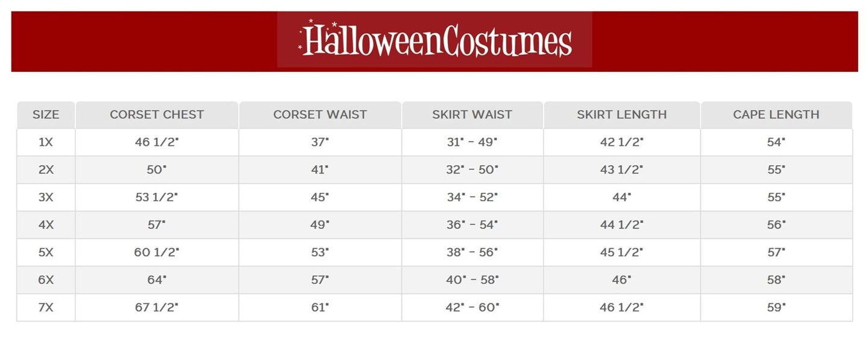Screen dimensions: 868x338
Task: Select the 3X size row label
Action: click(x=46, y=198)
